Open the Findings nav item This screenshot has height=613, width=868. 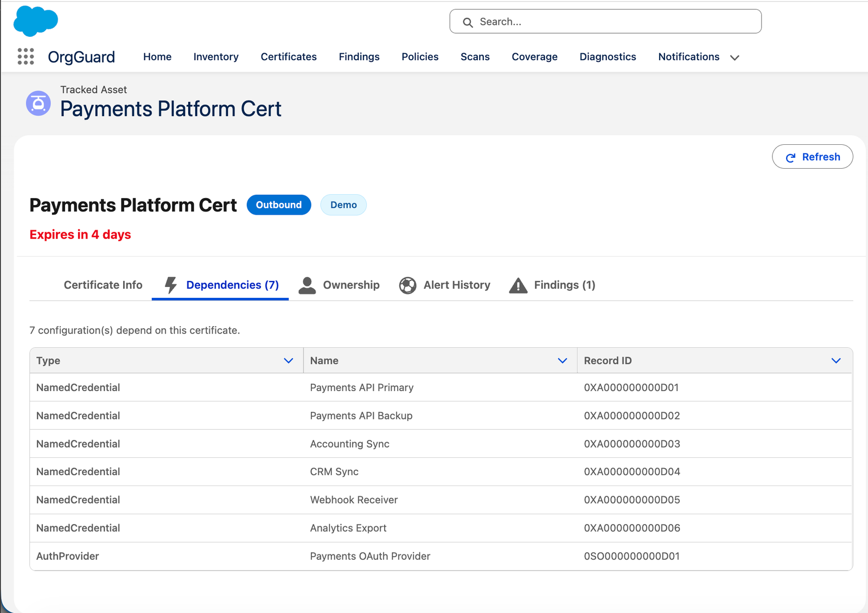click(359, 57)
